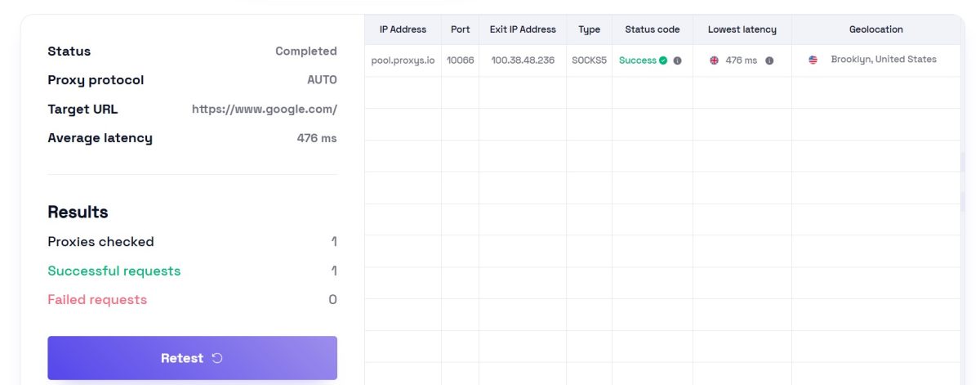Click the UK flag latency icon
This screenshot has height=385, width=980.
715,60
